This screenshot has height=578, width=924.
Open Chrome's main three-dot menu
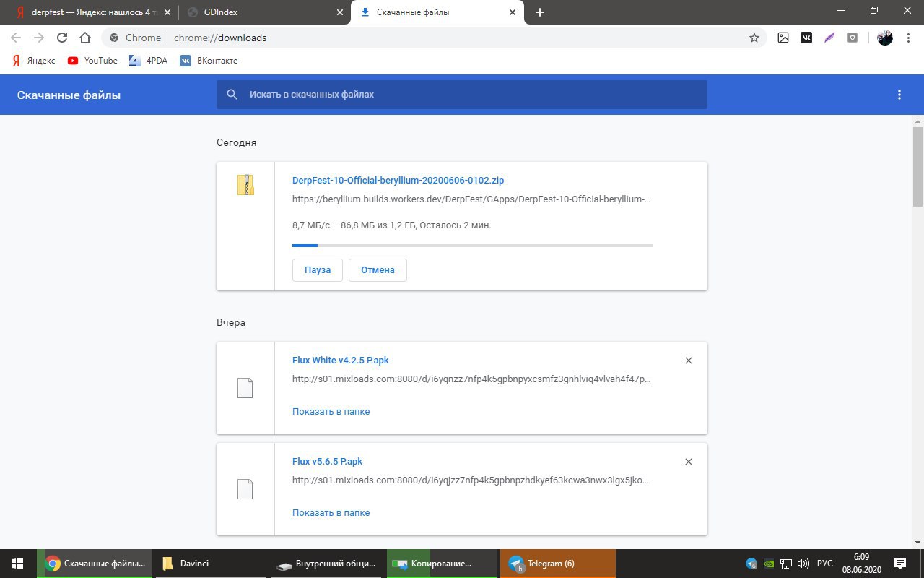[x=908, y=38]
